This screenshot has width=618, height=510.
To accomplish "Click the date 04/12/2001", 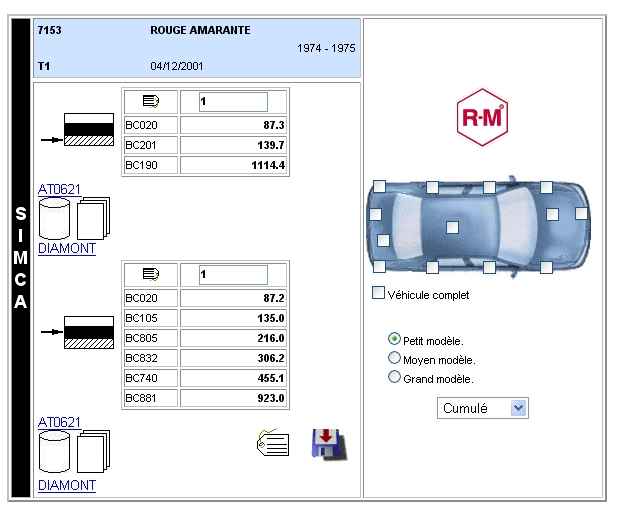I will tap(177, 66).
